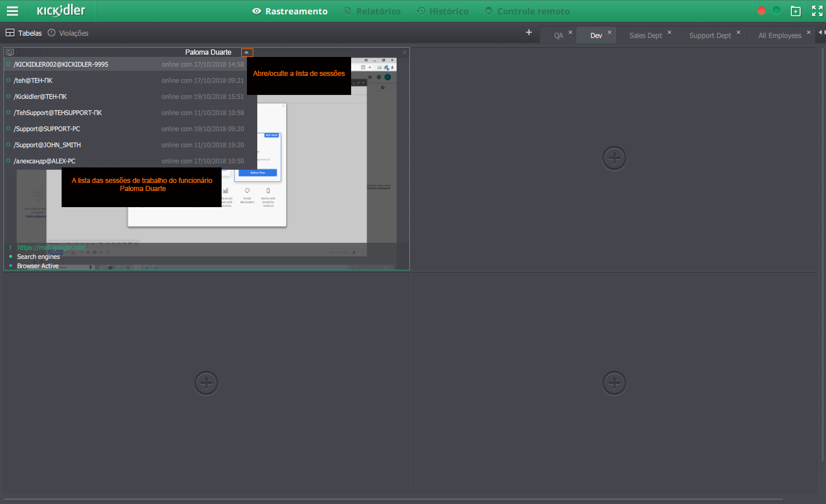Open the All Employees tab

pos(779,36)
